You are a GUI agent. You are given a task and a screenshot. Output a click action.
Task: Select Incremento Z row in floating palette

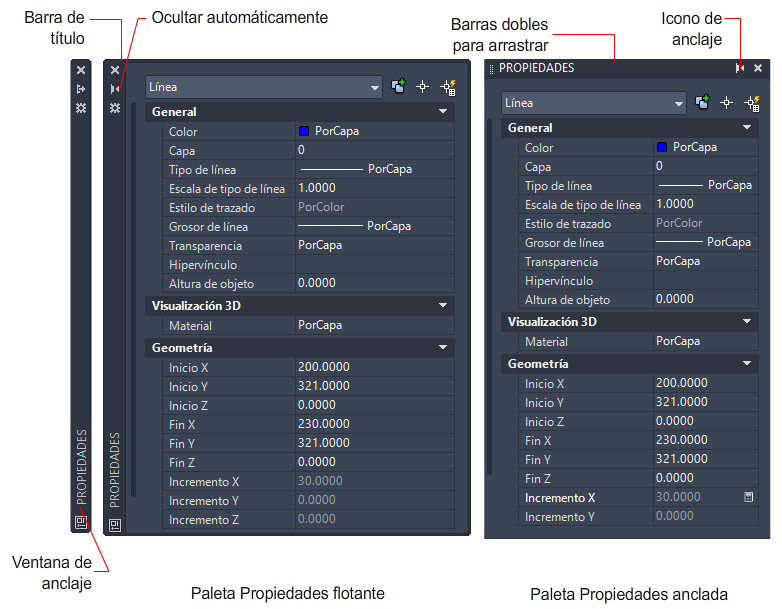[308, 519]
